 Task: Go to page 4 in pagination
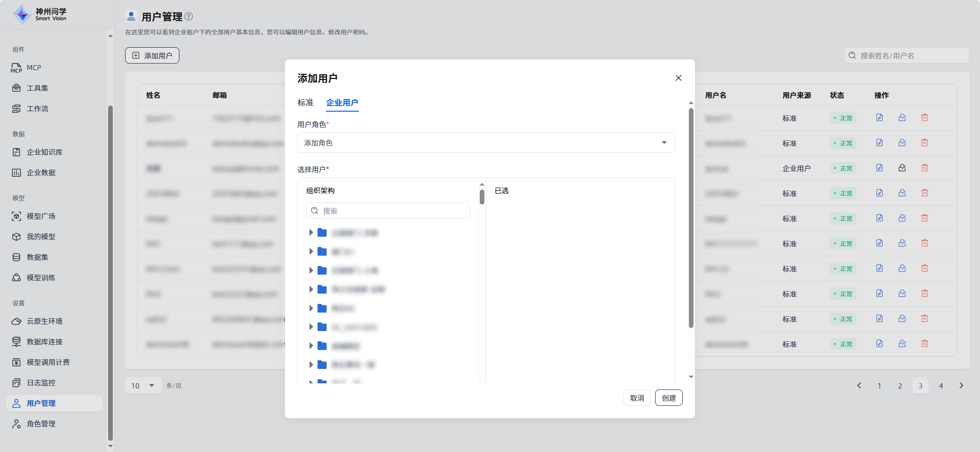tap(941, 386)
